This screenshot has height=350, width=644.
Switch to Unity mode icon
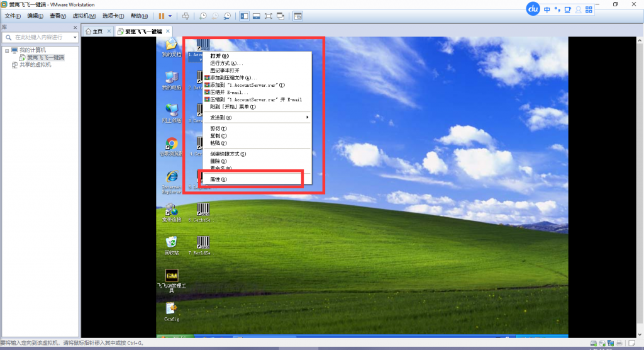click(280, 16)
